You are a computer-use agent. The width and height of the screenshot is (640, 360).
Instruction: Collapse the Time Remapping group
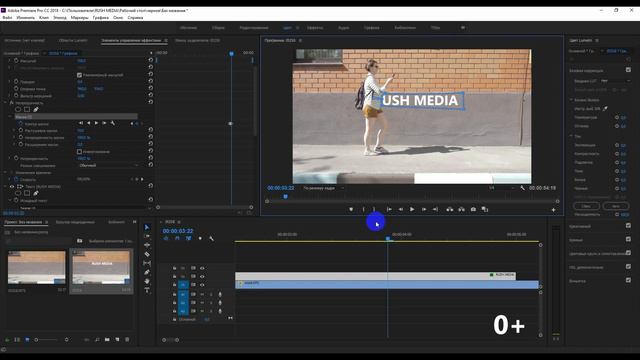[x=6, y=173]
